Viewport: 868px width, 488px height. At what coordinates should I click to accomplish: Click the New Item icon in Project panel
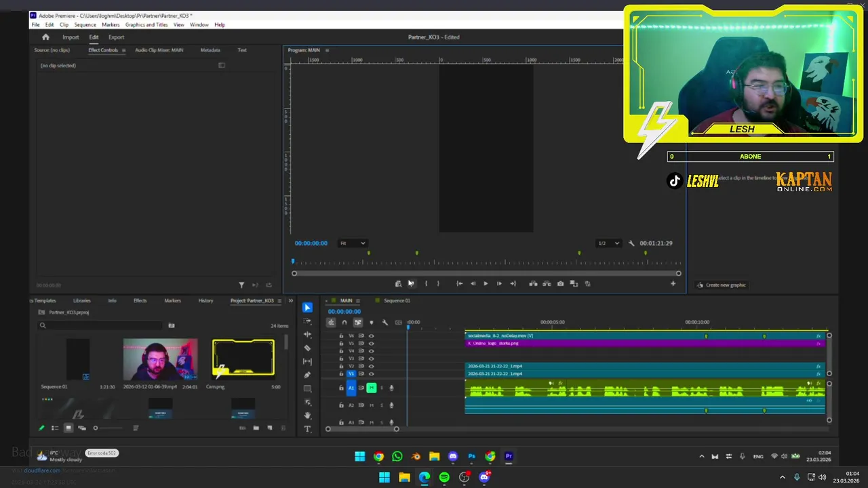(269, 428)
